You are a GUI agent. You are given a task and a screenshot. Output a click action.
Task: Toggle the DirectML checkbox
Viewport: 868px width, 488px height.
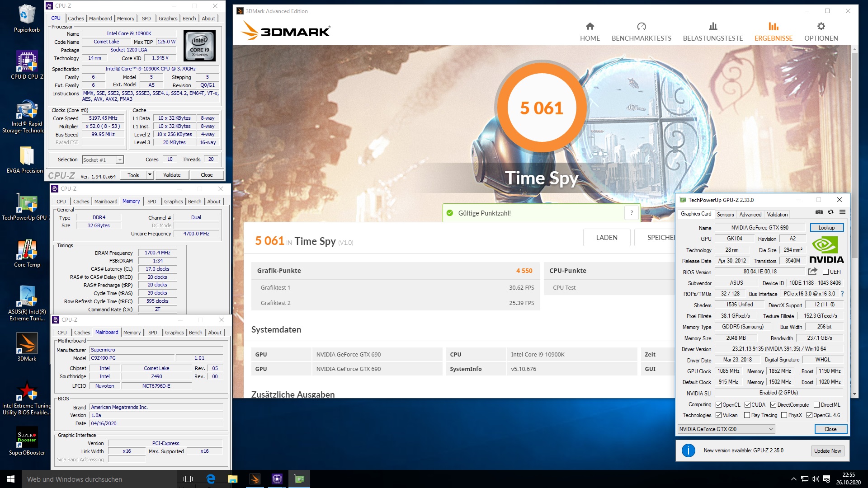click(816, 405)
